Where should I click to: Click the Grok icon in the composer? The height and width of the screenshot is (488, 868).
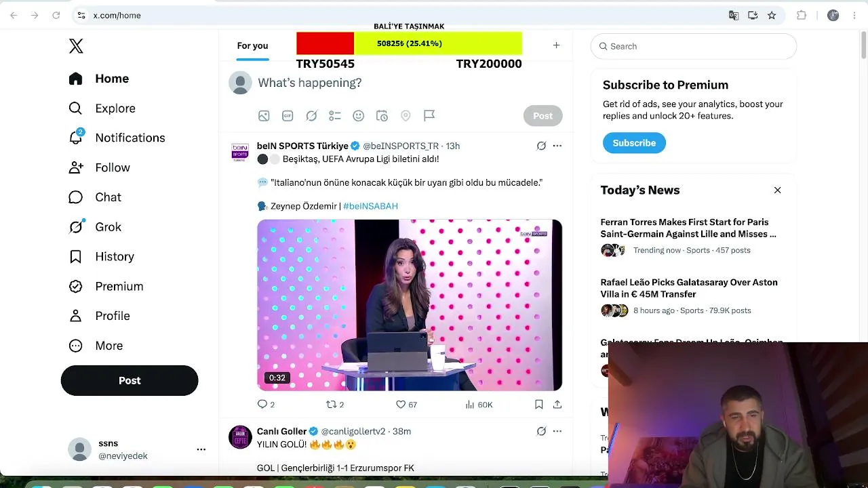(311, 116)
